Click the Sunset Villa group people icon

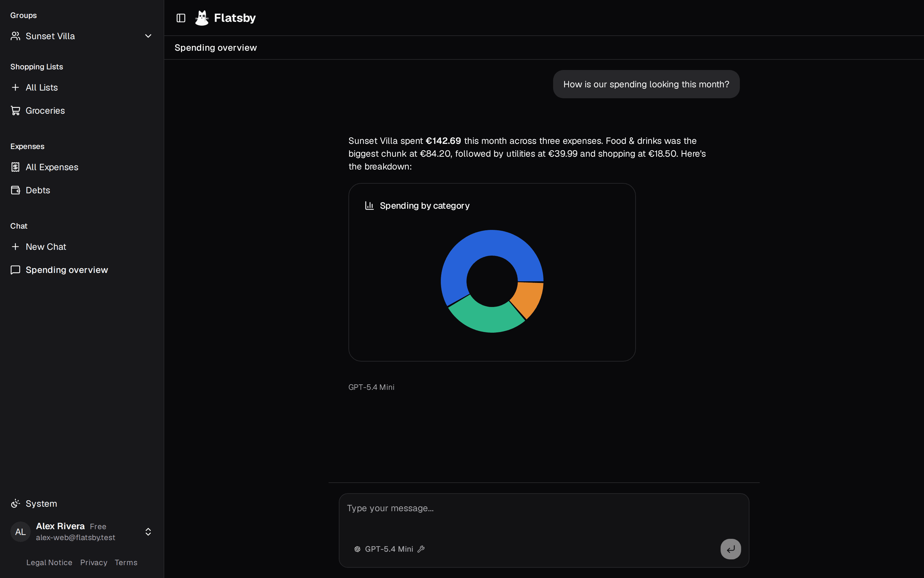[15, 36]
